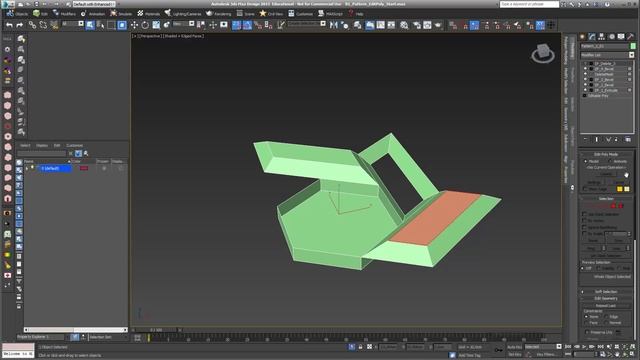Open the Material Editor icon
This screenshot has width=640, height=360.
click(x=404, y=25)
